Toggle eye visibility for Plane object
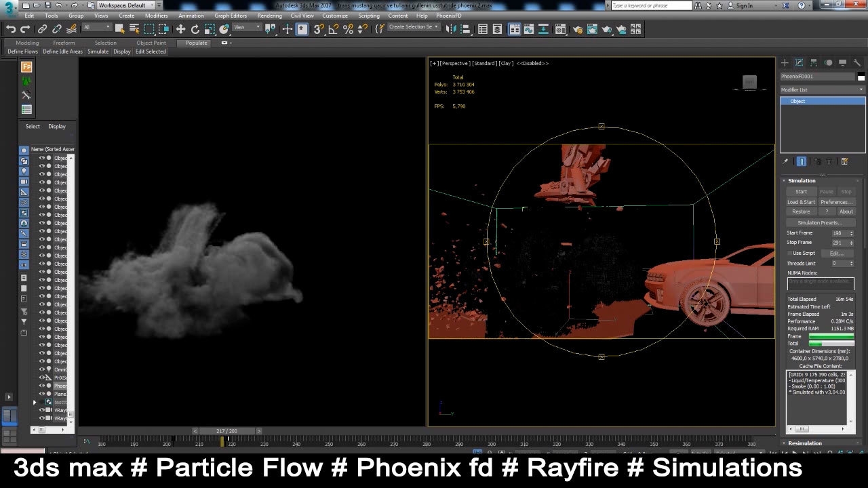 click(41, 394)
